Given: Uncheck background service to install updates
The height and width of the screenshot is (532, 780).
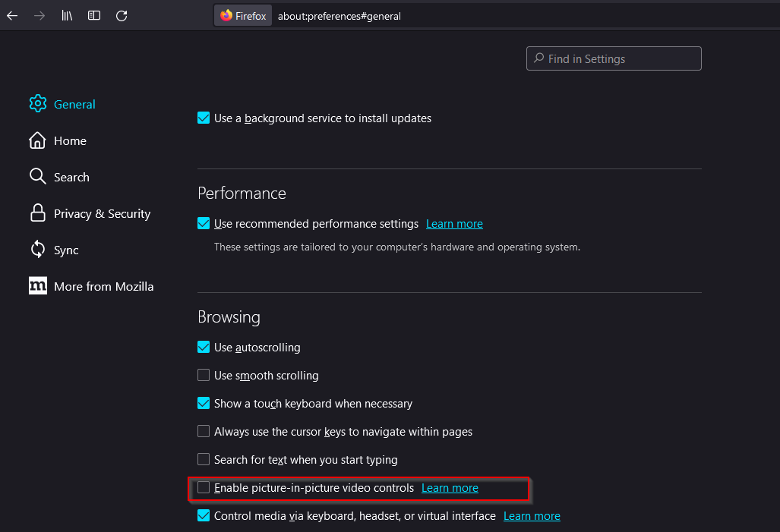Looking at the screenshot, I should tap(204, 118).
